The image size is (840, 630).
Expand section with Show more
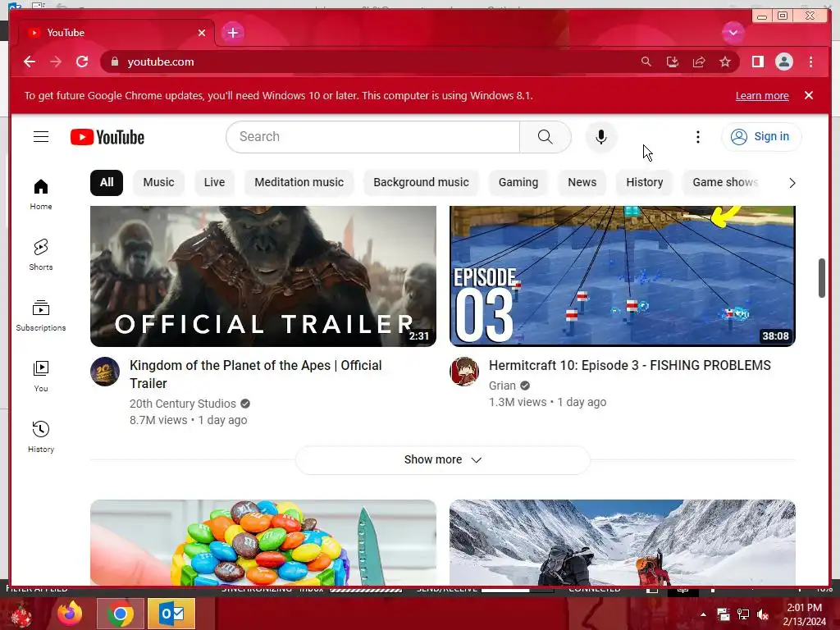click(442, 459)
